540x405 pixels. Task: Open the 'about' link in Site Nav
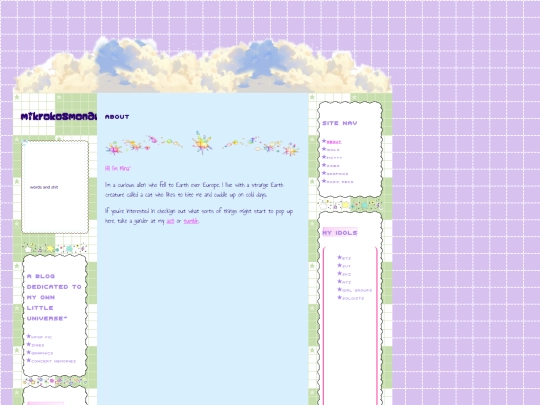(x=334, y=142)
